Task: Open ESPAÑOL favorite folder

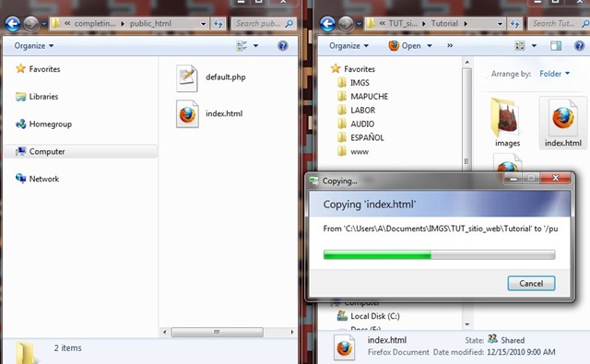Action: click(360, 137)
